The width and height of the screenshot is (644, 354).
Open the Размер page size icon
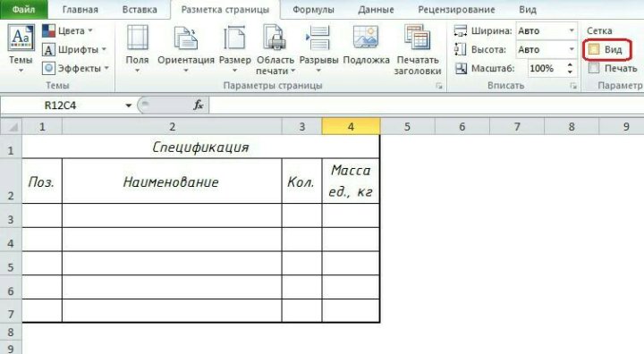(234, 38)
